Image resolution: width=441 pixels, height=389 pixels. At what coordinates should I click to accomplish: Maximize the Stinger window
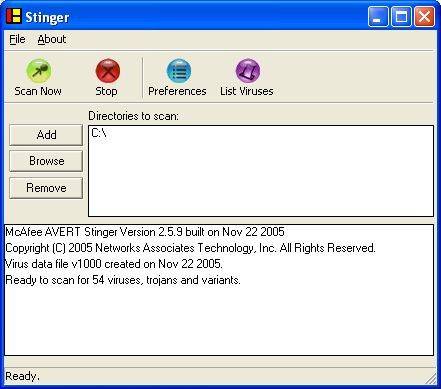(401, 17)
